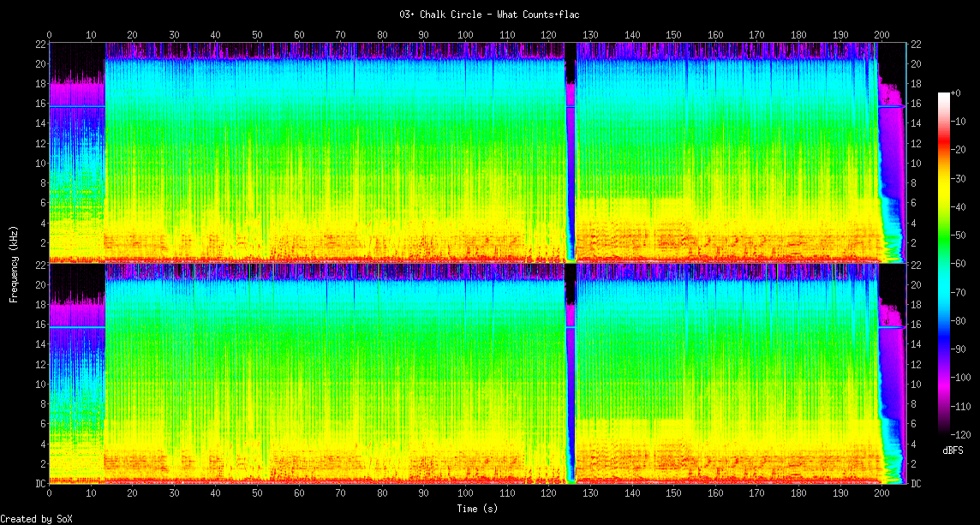Click the 0 tick on top time axis
Image resolution: width=980 pixels, height=525 pixels.
49,35
